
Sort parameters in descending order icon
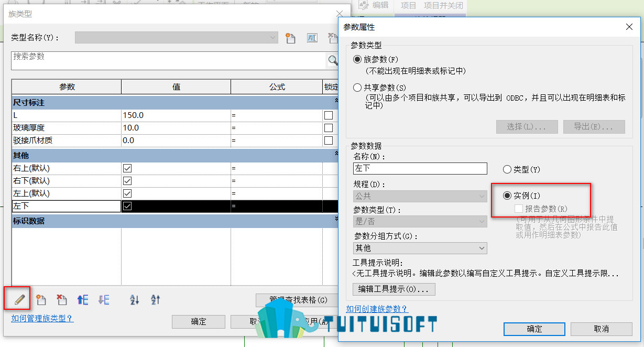coord(156,300)
